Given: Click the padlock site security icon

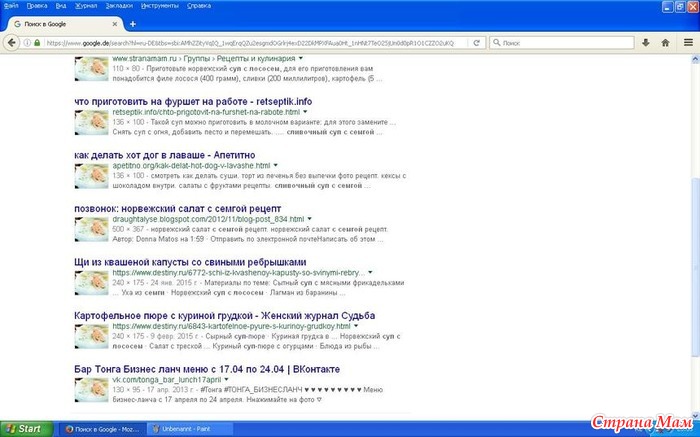Looking at the screenshot, I should (x=37, y=43).
